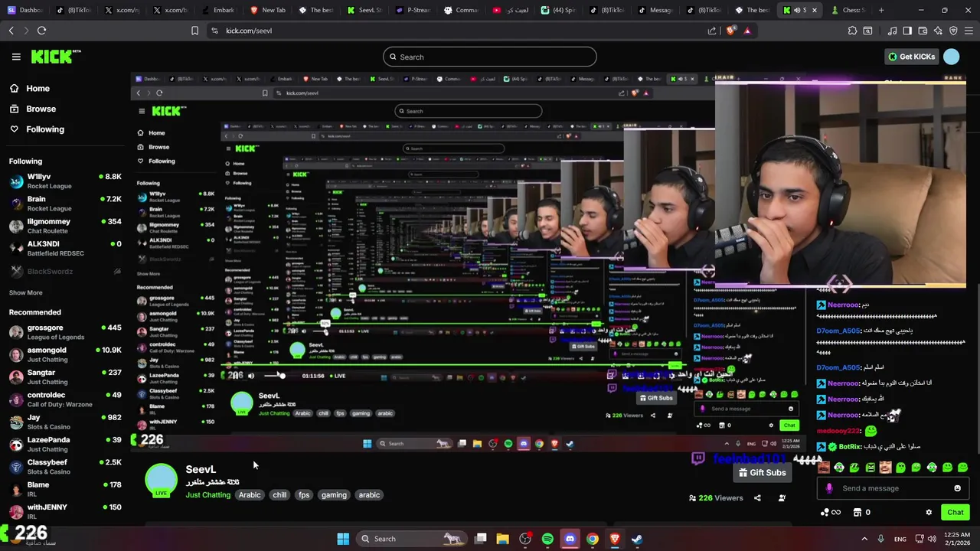Image resolution: width=980 pixels, height=551 pixels.
Task: Select the gaming tag
Action: (x=334, y=495)
